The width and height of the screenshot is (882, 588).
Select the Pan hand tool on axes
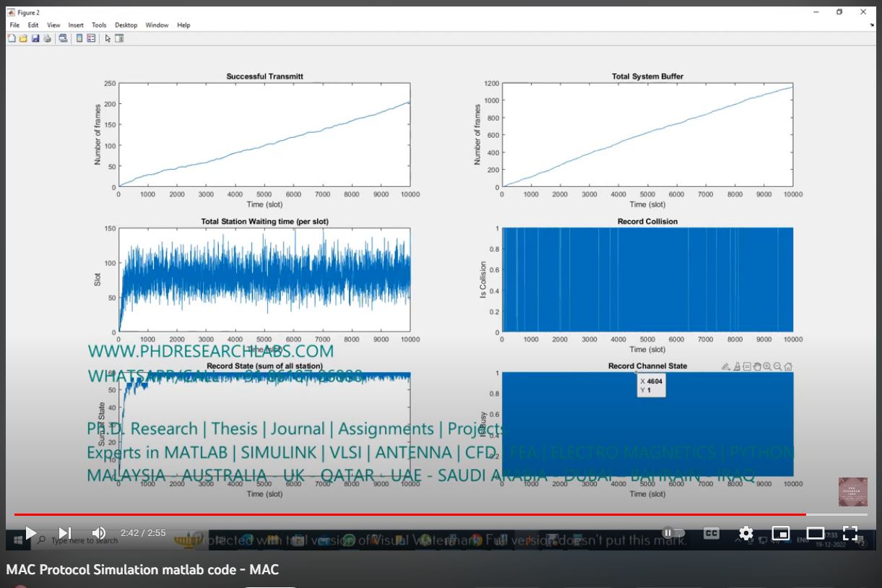click(757, 367)
